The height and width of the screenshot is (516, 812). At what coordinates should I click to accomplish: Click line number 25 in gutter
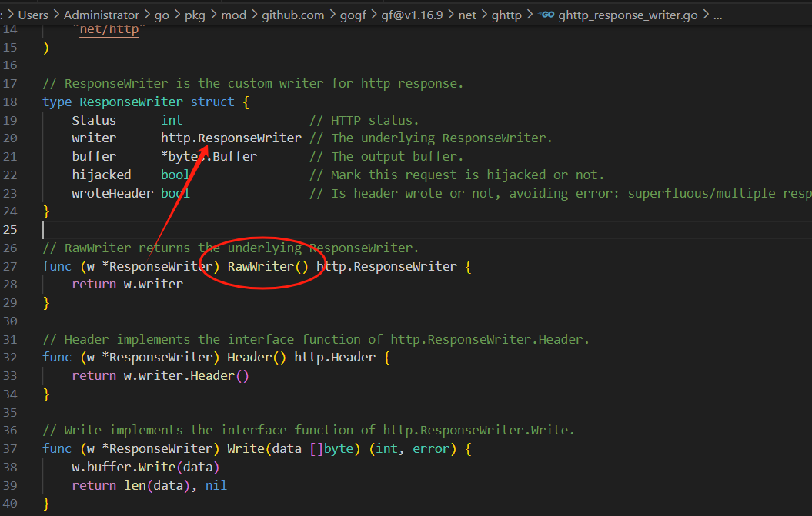tap(10, 229)
